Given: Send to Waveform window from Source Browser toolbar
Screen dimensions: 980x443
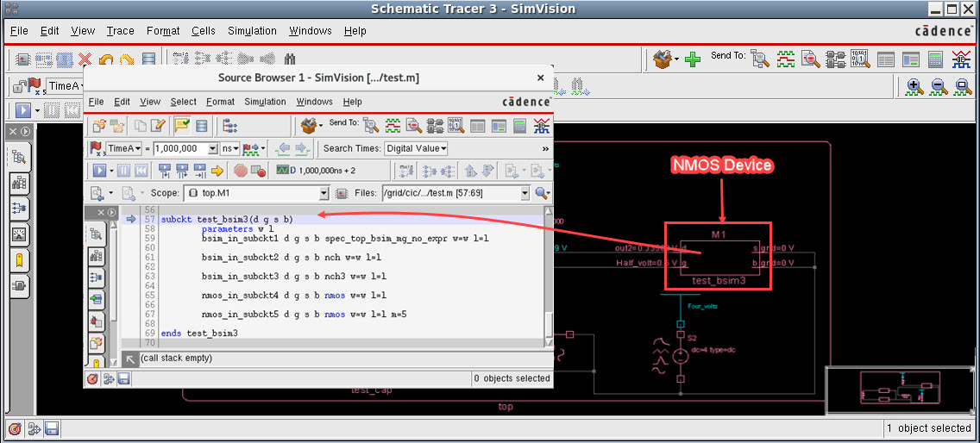Looking at the screenshot, I should (x=393, y=126).
